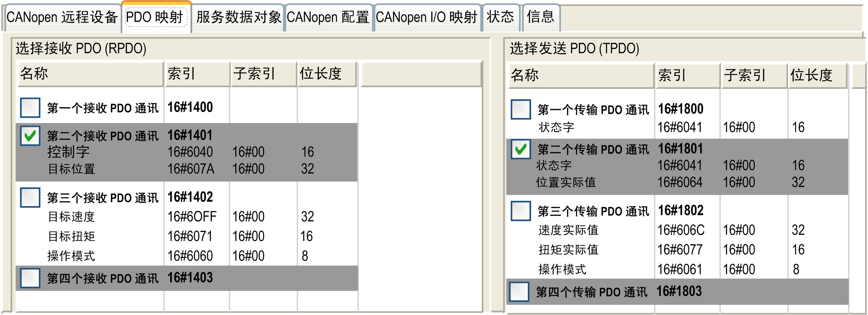The image size is (868, 315).
Task: Switch to the CANopen 远程设备 tab
Action: click(x=62, y=17)
